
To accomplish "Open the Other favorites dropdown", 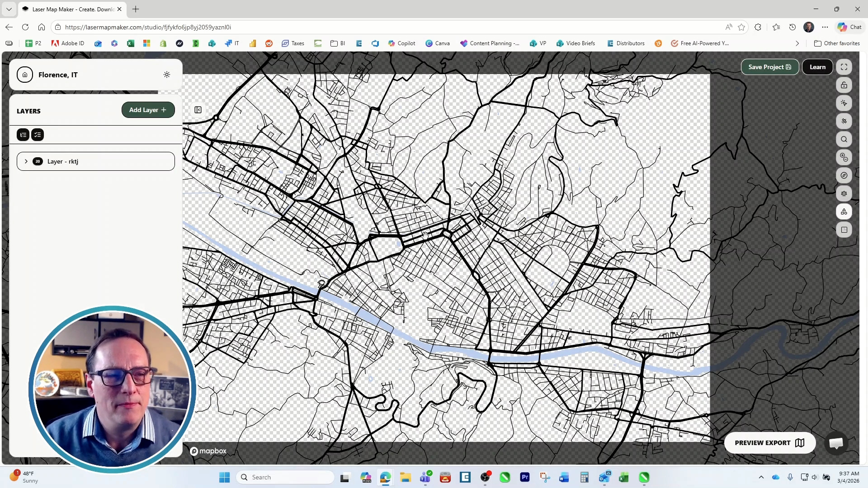I will [x=837, y=43].
